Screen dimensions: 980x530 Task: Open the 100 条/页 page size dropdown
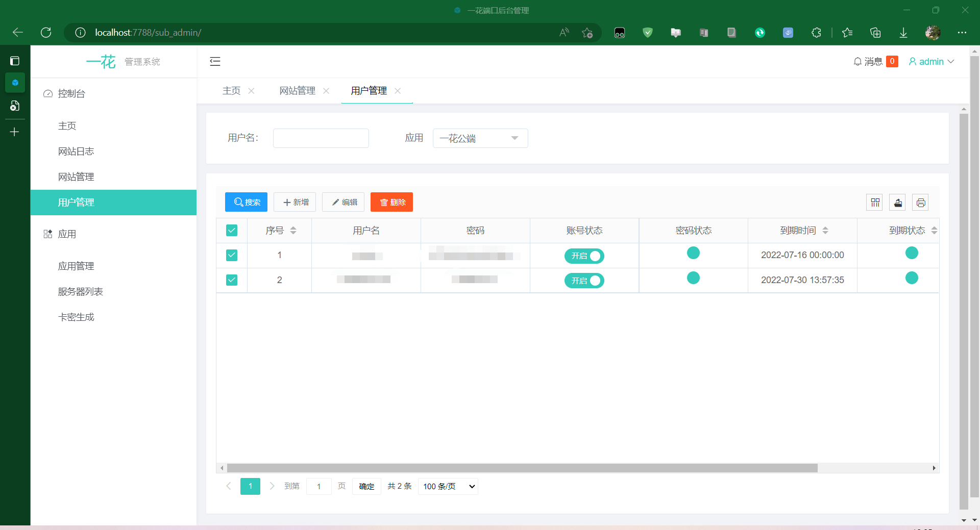(447, 486)
